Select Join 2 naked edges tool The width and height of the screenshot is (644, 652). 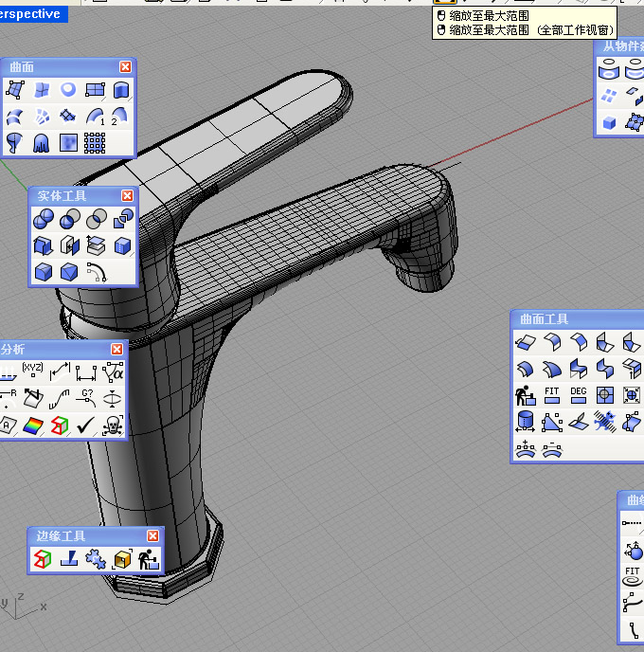(122, 559)
